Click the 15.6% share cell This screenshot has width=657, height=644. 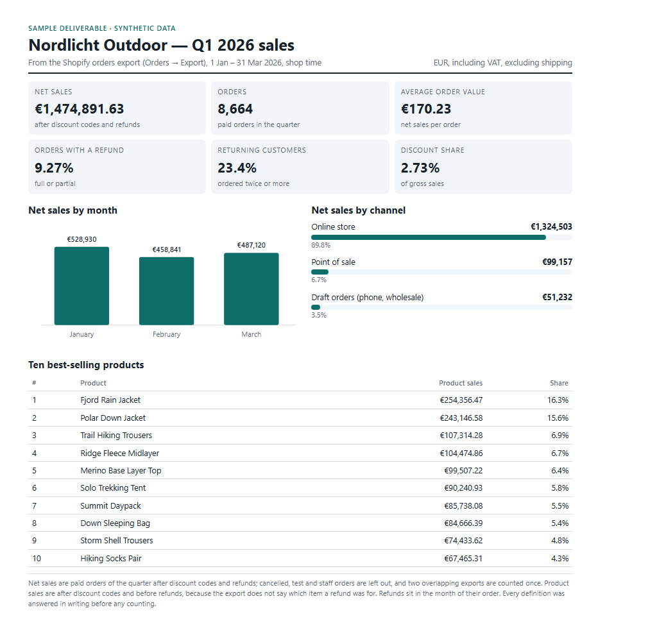(558, 418)
